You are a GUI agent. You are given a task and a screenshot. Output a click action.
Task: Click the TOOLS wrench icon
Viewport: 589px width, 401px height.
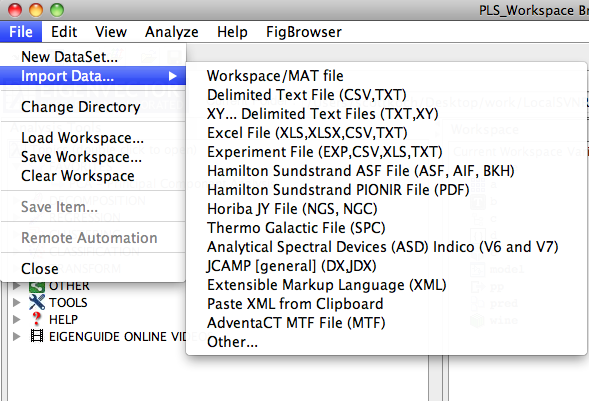pos(37,302)
